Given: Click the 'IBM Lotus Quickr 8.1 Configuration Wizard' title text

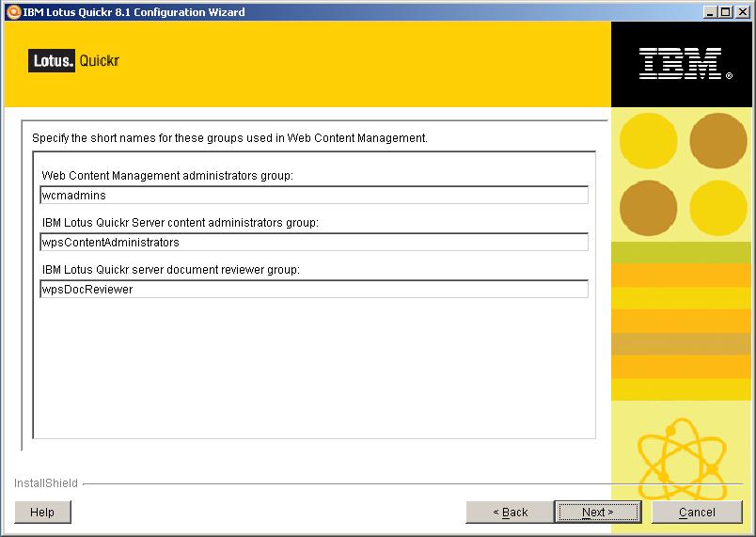Looking at the screenshot, I should 134,12.
